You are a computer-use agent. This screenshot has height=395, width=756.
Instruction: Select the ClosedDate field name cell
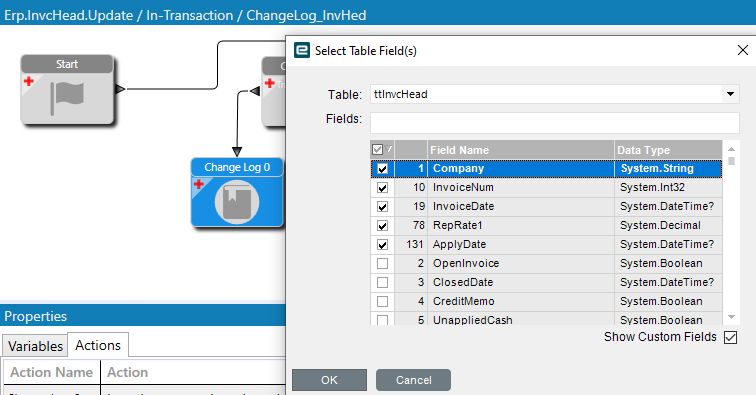point(521,282)
